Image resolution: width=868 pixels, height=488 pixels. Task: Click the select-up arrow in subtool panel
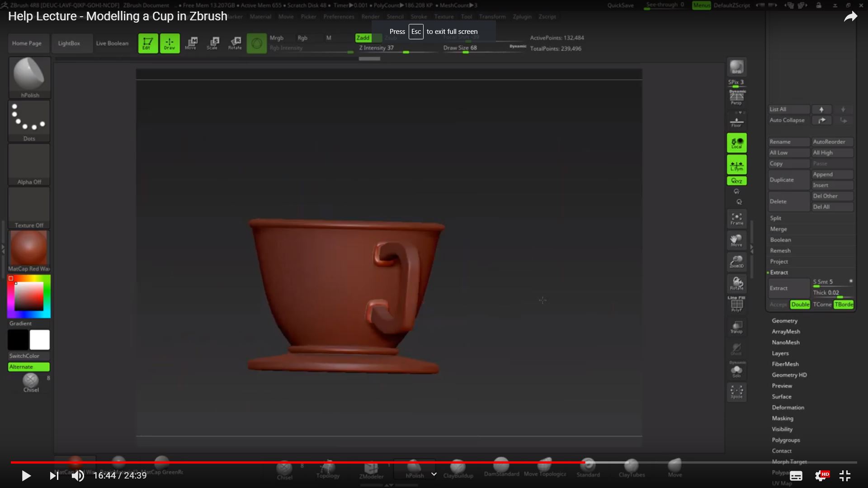coord(821,109)
